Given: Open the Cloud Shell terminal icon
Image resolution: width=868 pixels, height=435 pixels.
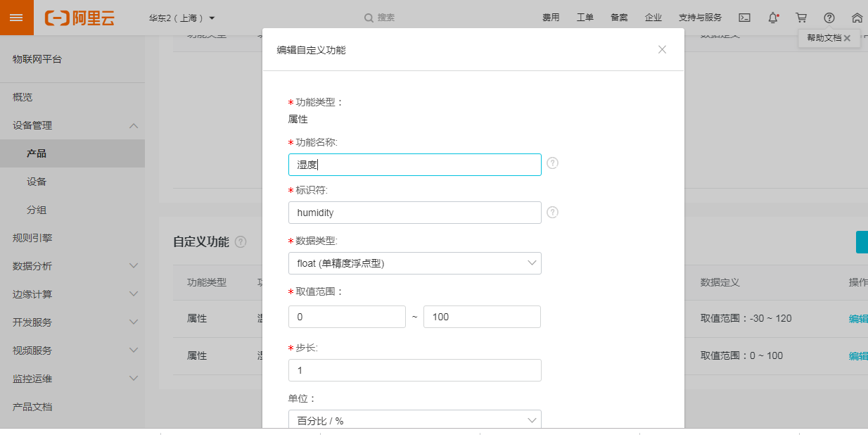Looking at the screenshot, I should click(x=744, y=18).
